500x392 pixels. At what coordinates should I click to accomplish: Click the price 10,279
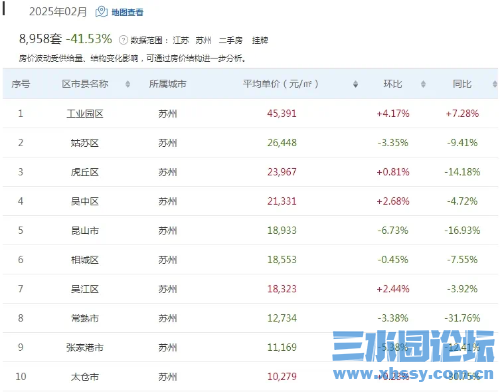click(282, 377)
